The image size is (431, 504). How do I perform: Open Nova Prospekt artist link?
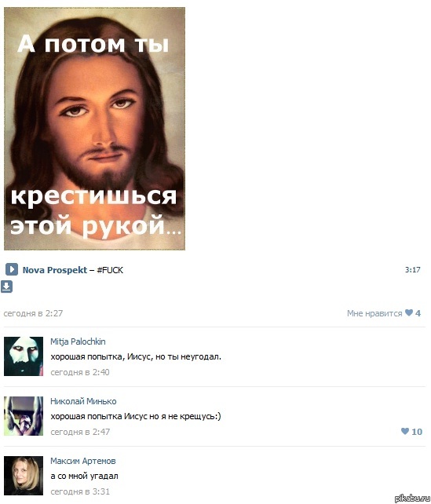[55, 270]
